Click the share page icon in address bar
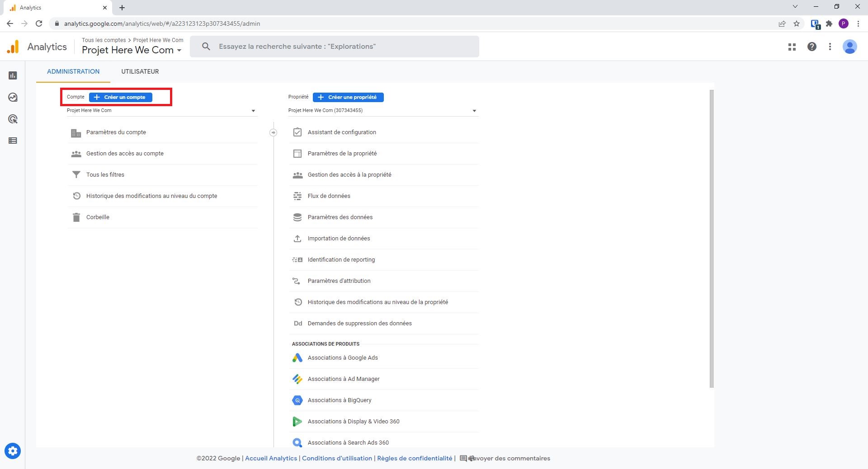Viewport: 868px width, 469px height. [782, 23]
